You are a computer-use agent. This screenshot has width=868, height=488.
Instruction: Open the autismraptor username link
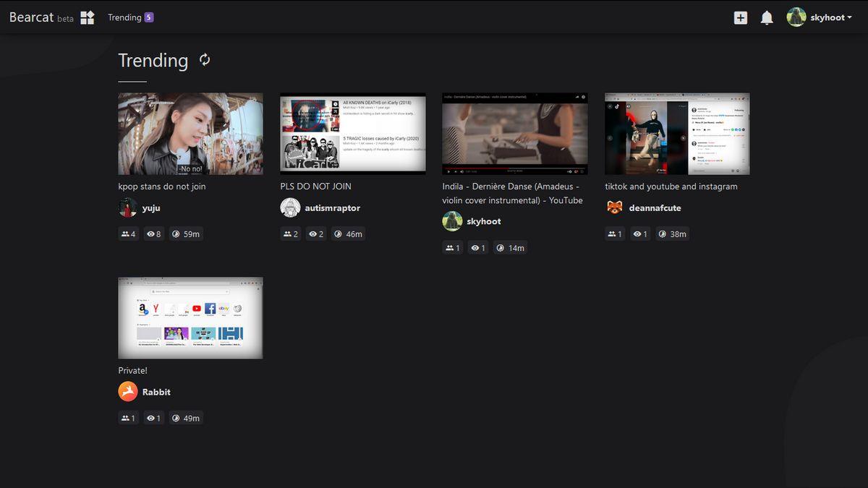point(332,208)
